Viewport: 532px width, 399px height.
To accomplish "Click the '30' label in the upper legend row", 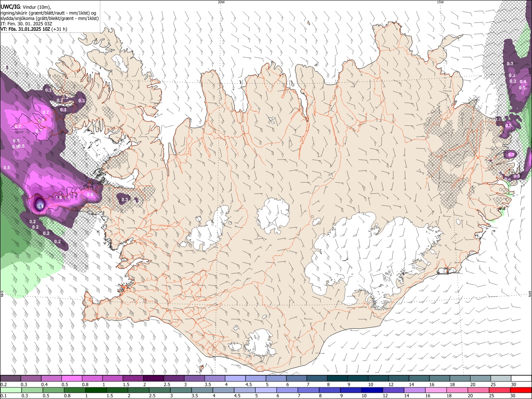I will point(514,384).
